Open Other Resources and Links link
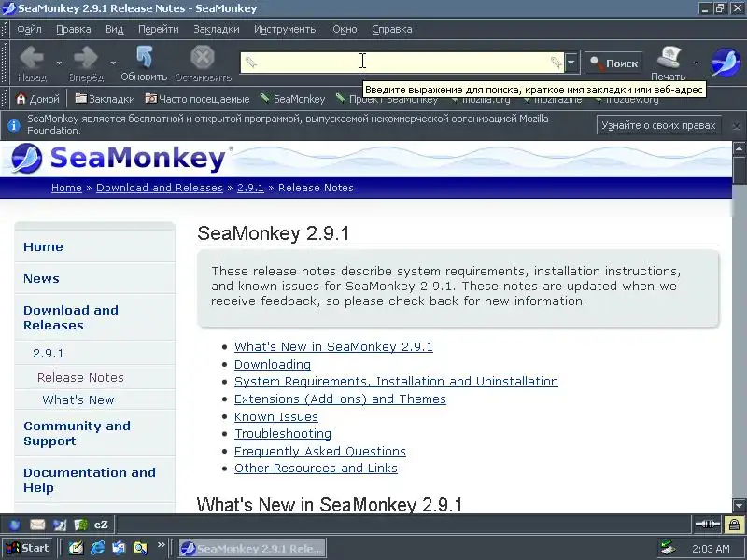 tap(316, 469)
